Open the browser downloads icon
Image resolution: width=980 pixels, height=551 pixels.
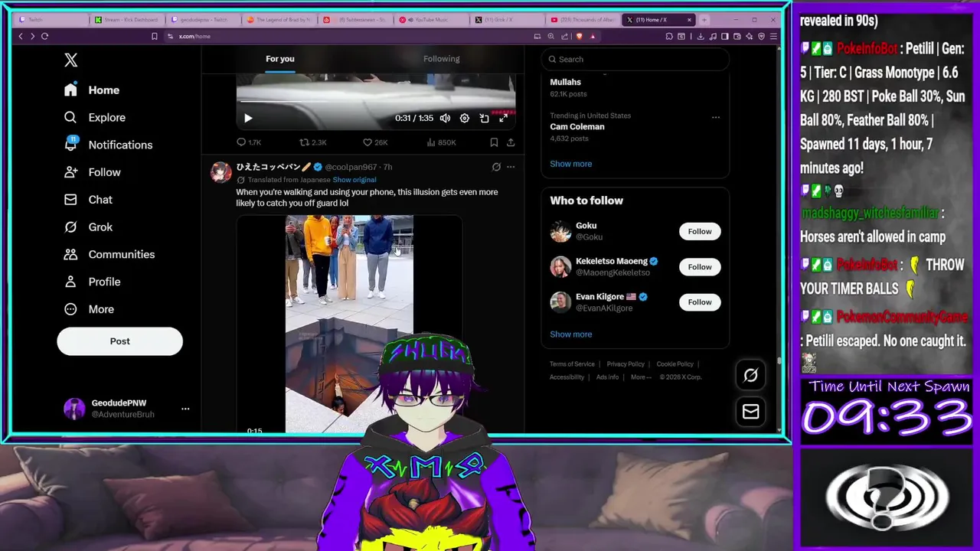pyautogui.click(x=700, y=36)
